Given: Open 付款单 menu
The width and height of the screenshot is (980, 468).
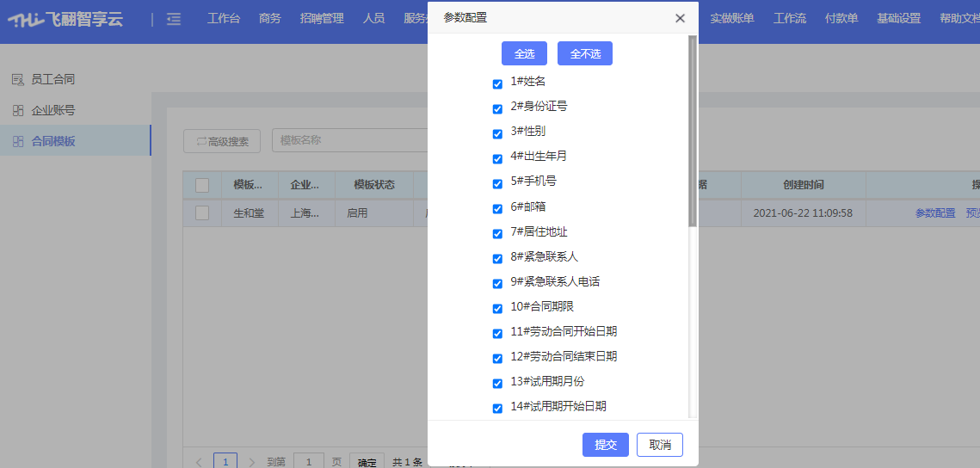Looking at the screenshot, I should coord(841,19).
